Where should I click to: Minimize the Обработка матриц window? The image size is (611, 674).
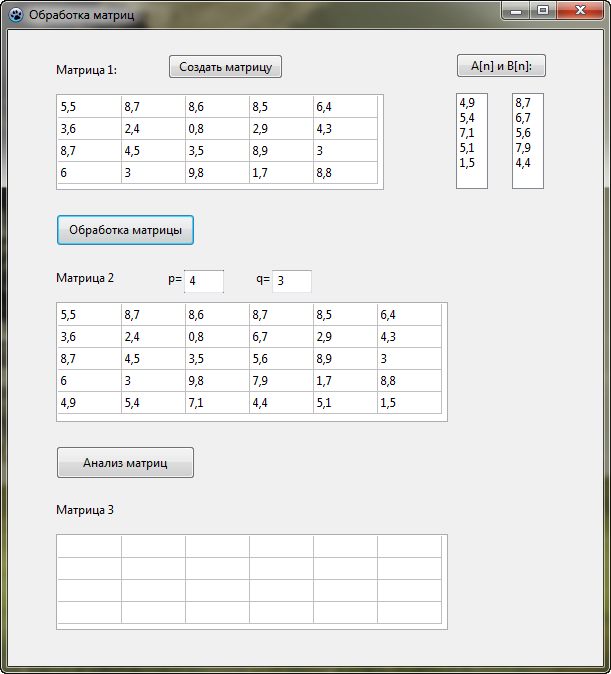coord(516,10)
